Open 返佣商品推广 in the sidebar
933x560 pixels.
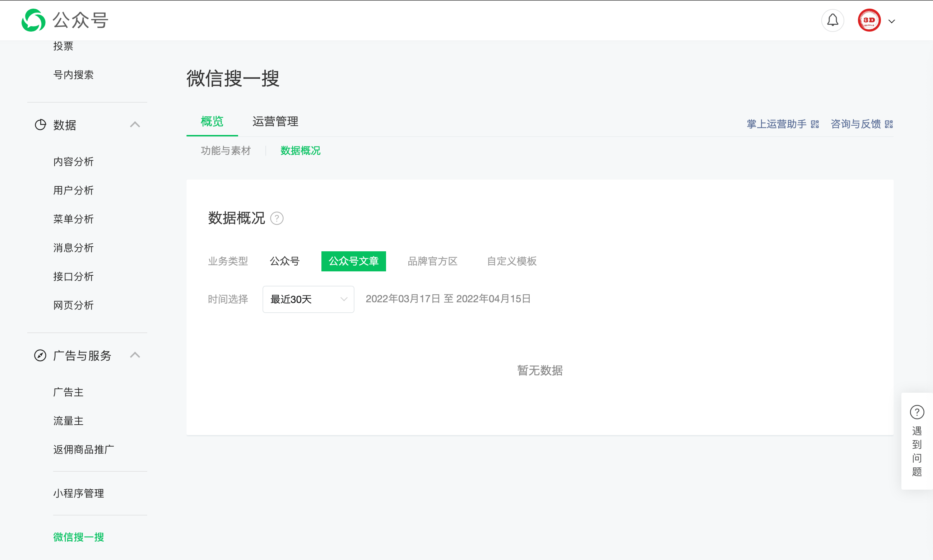(x=83, y=449)
